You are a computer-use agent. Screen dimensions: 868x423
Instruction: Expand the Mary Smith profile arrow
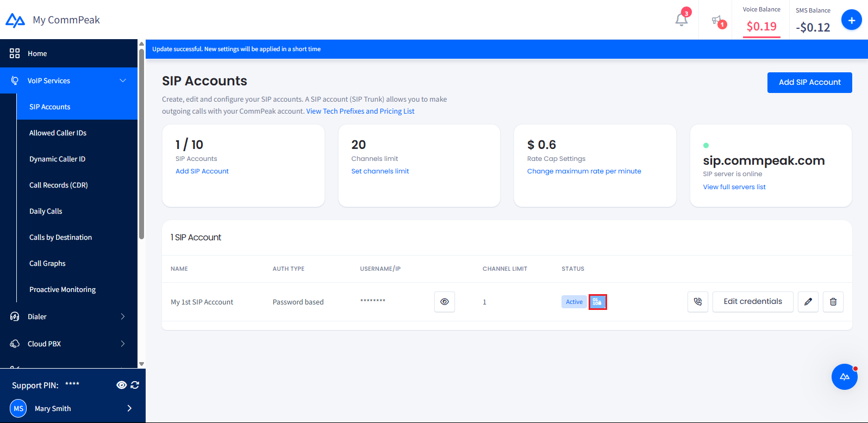pyautogui.click(x=129, y=408)
